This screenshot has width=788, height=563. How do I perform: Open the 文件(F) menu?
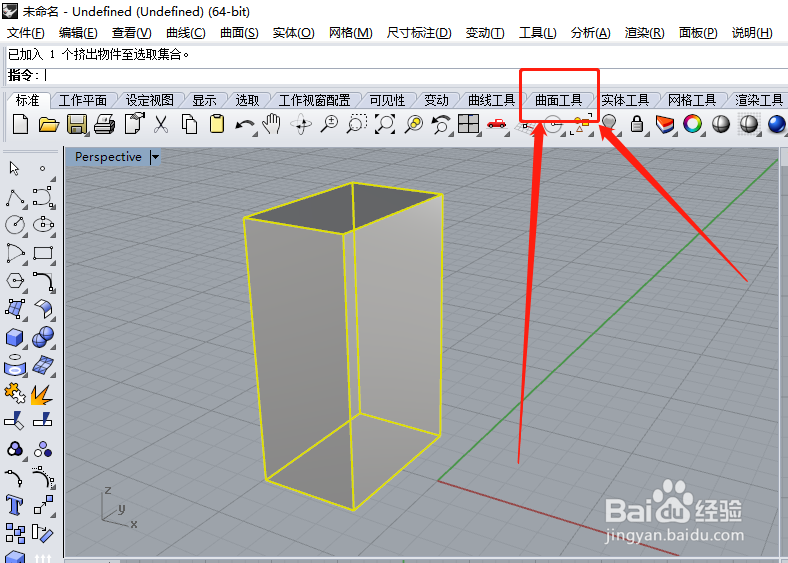pyautogui.click(x=26, y=33)
